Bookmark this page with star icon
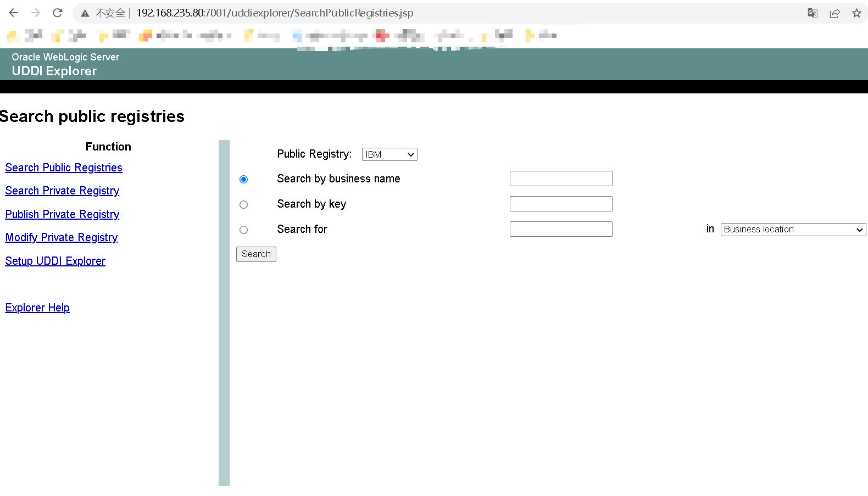Screen dimensions: 868x496 point(856,13)
